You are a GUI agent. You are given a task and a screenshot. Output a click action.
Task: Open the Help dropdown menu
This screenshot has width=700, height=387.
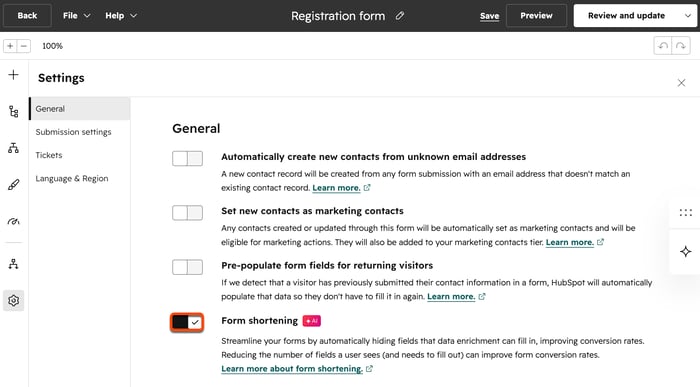coord(121,16)
